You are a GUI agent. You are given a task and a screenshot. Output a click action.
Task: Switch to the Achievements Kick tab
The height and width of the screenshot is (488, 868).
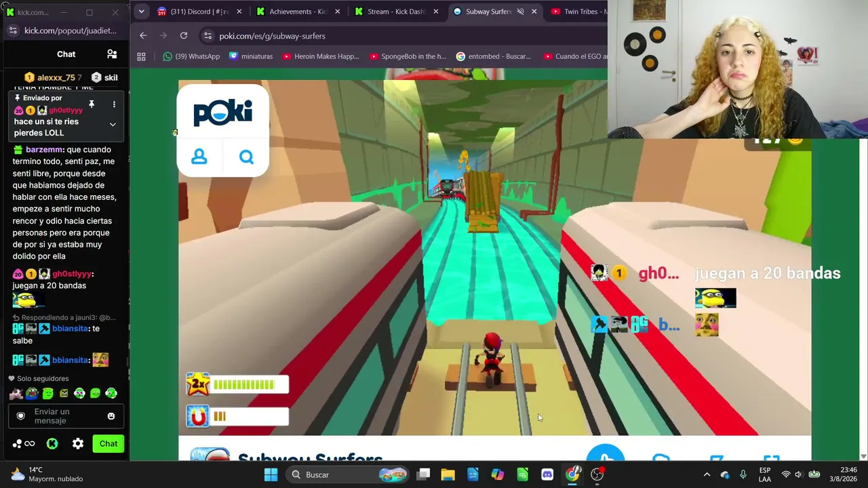click(298, 12)
